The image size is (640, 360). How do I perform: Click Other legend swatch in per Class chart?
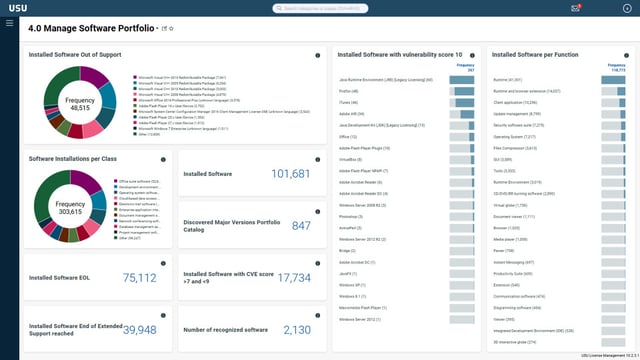click(116, 238)
